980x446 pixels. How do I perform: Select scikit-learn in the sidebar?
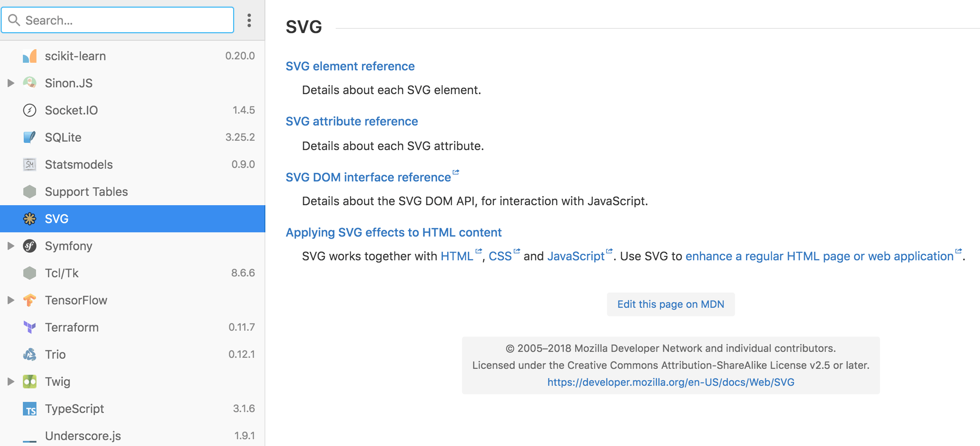132,56
